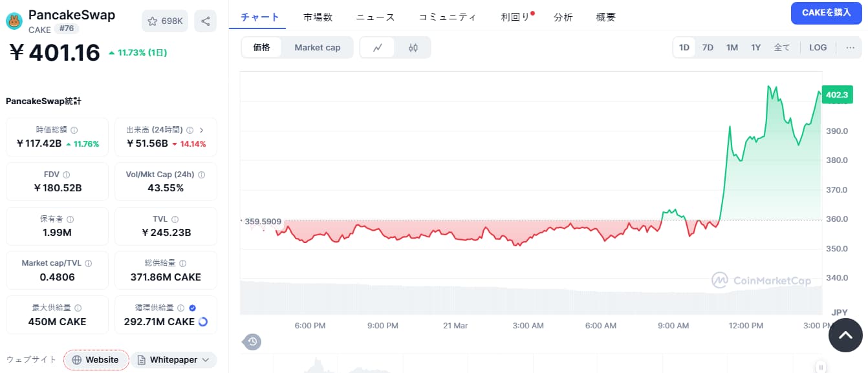Select the 7D time range
This screenshot has height=373, width=868.
pyautogui.click(x=708, y=47)
